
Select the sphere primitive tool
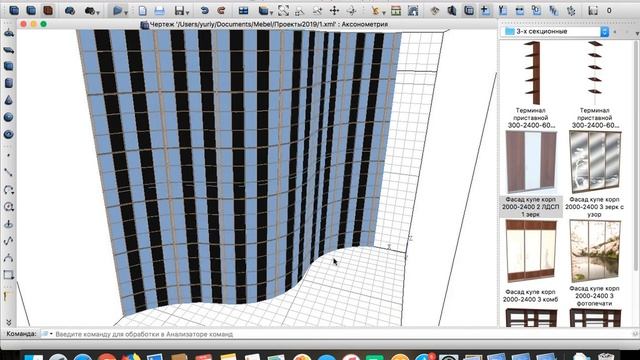point(9,117)
